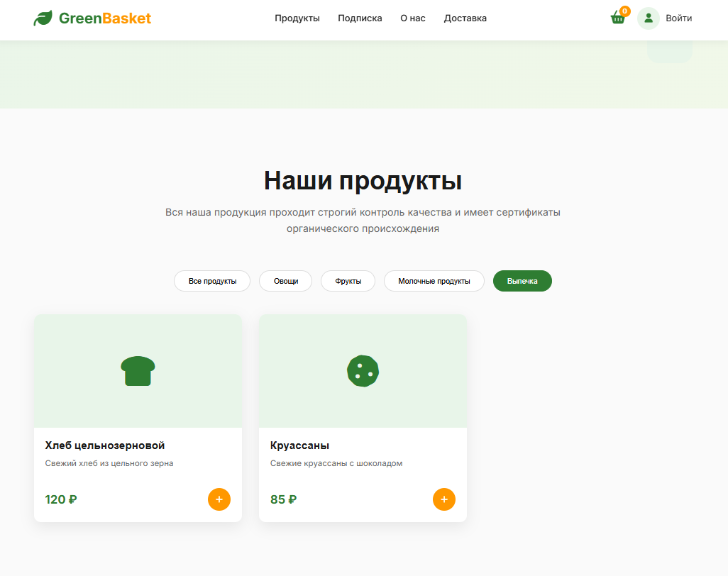Click the bread loaf product icon

[138, 371]
